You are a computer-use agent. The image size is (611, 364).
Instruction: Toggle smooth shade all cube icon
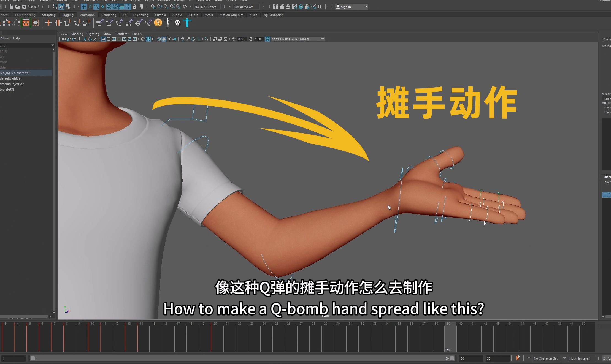tap(148, 39)
